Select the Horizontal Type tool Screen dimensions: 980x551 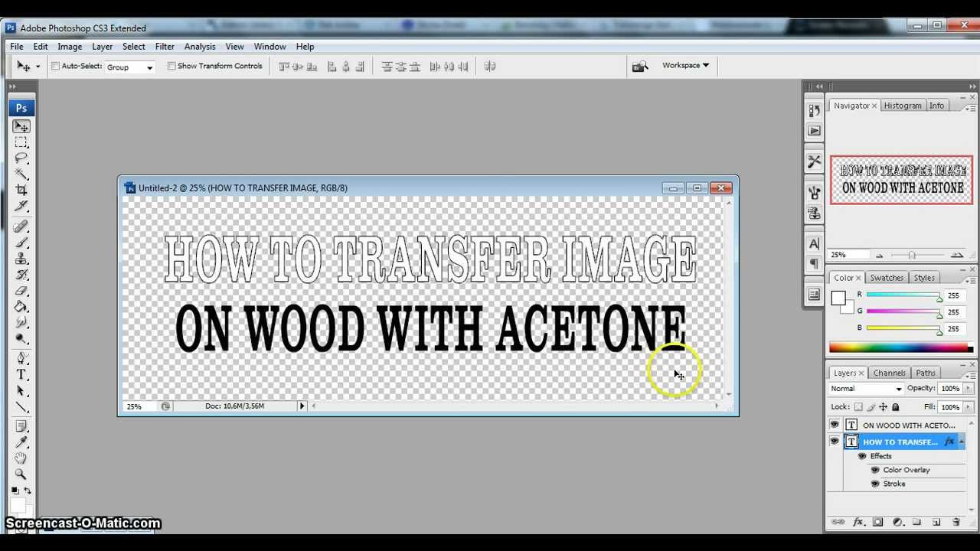tap(21, 374)
